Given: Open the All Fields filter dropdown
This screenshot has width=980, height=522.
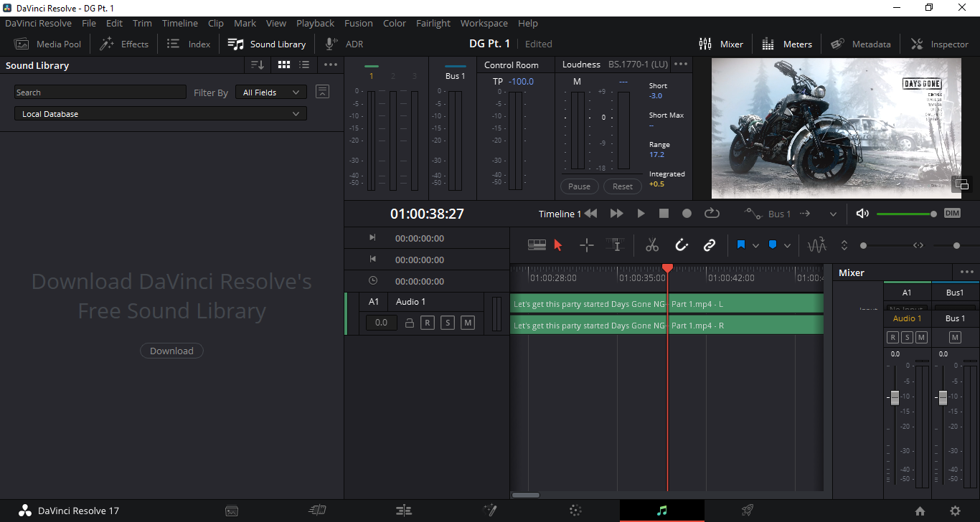Looking at the screenshot, I should (271, 92).
